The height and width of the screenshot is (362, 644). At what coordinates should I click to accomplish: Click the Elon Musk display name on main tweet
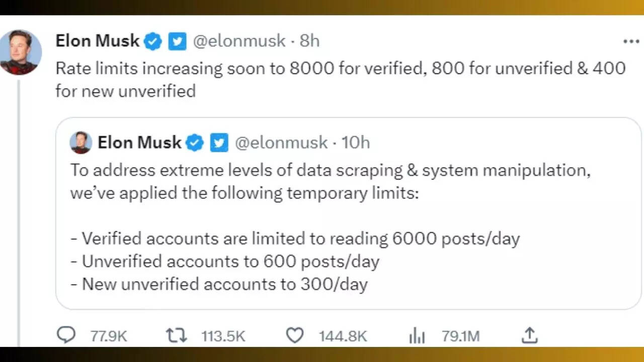[x=97, y=41]
